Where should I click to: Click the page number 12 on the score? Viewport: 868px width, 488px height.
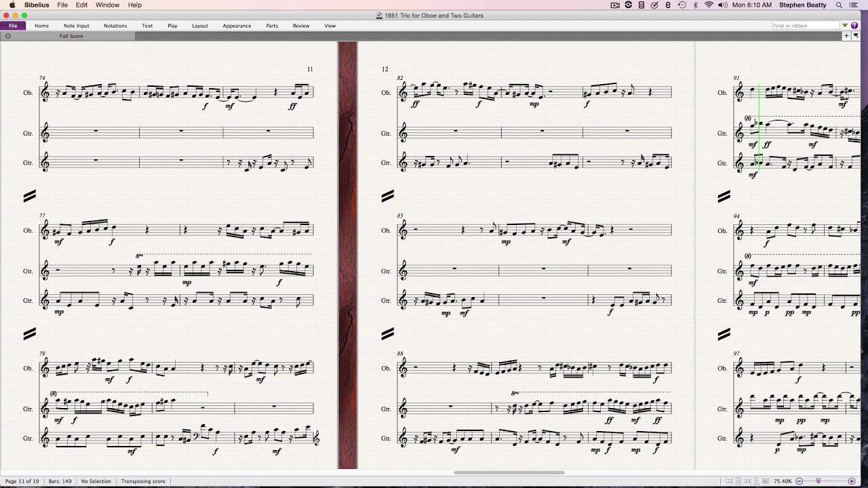[385, 69]
